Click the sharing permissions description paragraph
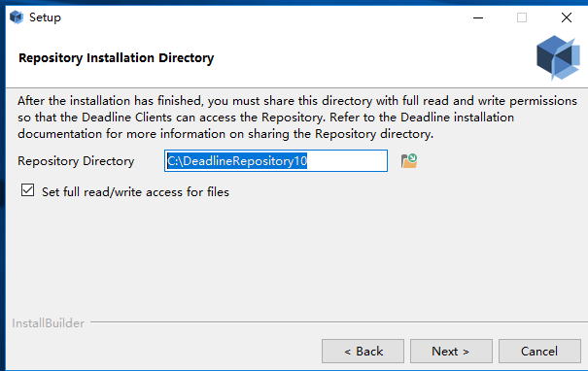This screenshot has width=588, height=371. (297, 118)
